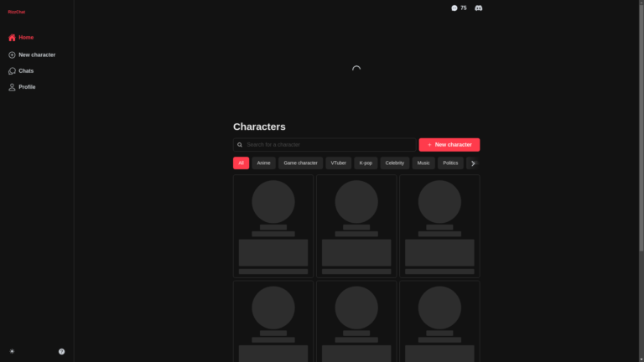Viewport: 644px width, 362px height.
Task: Click the Home house icon
Action: tap(12, 38)
